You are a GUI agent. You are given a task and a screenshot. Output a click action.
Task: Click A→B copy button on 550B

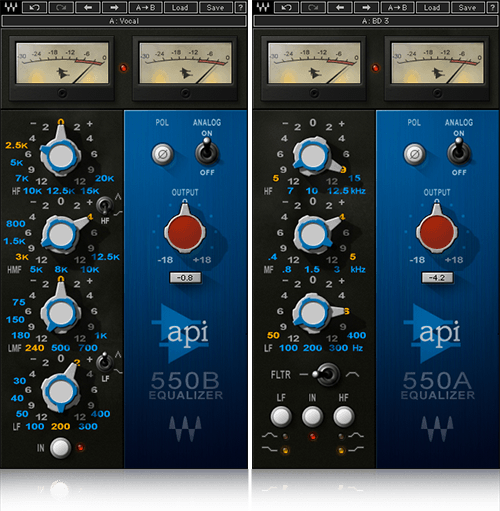pyautogui.click(x=146, y=7)
